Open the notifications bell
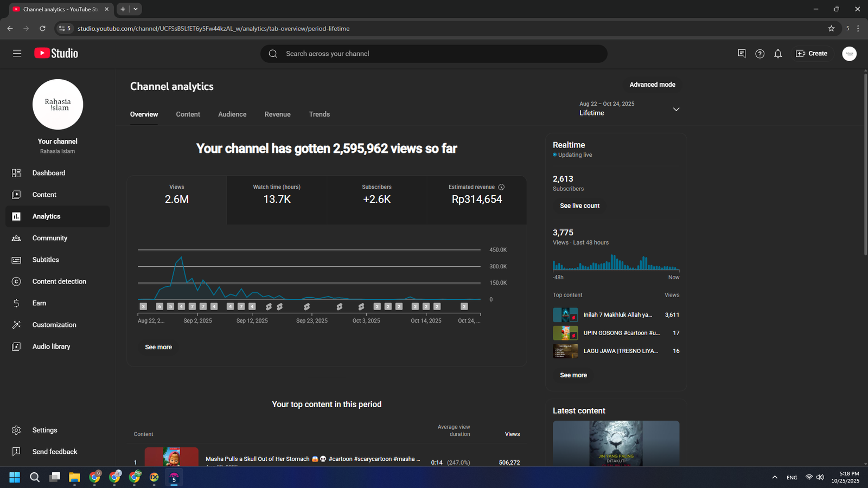868x488 pixels. coord(778,54)
